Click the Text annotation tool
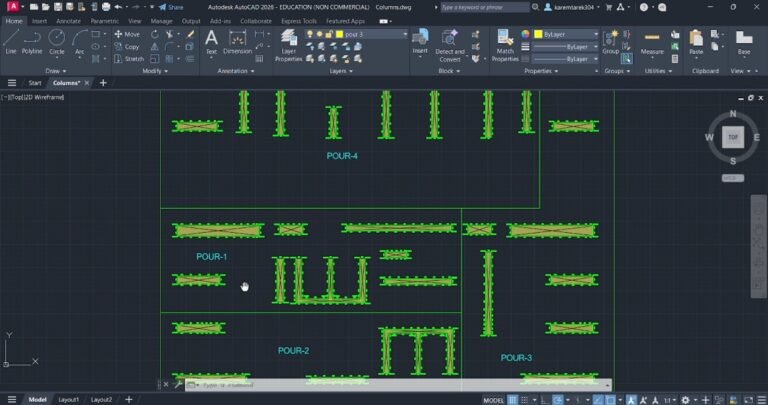Image resolution: width=768 pixels, height=405 pixels. coord(211,42)
